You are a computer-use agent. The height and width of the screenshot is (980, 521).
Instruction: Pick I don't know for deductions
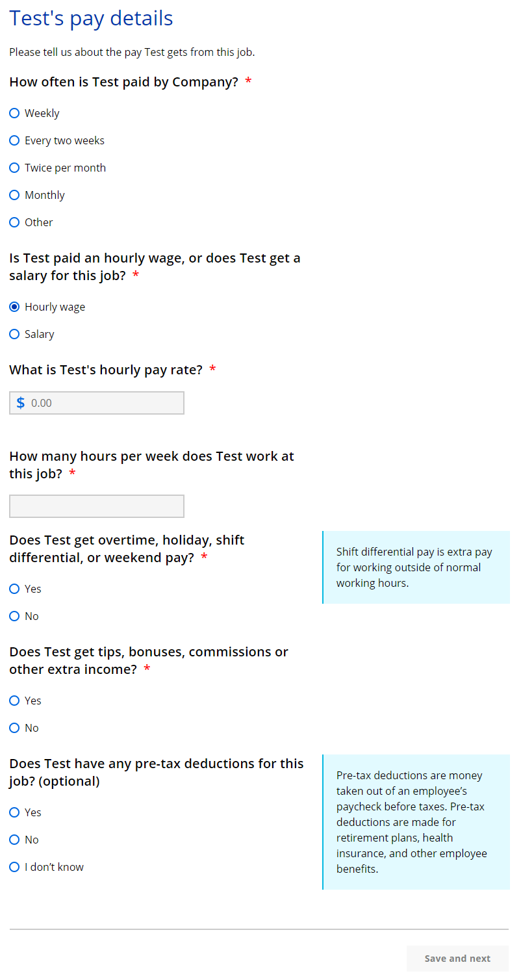coord(14,868)
